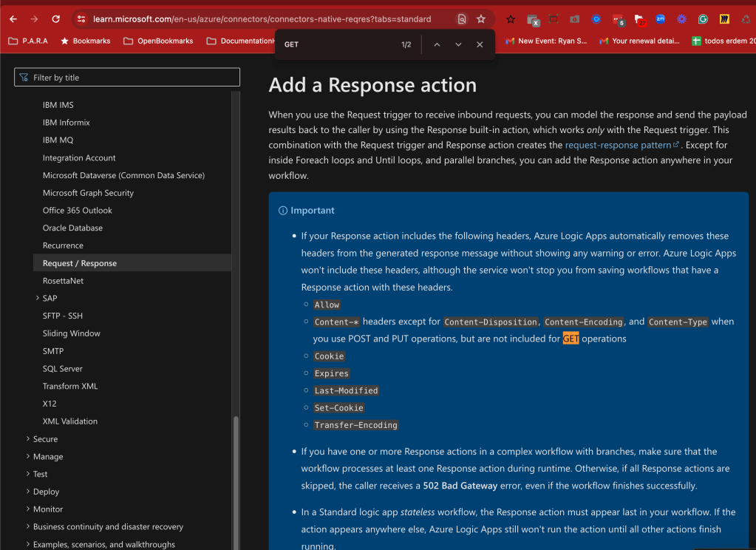Open todos erdem spreadsheet bookmark
The width and height of the screenshot is (756, 550).
click(723, 41)
